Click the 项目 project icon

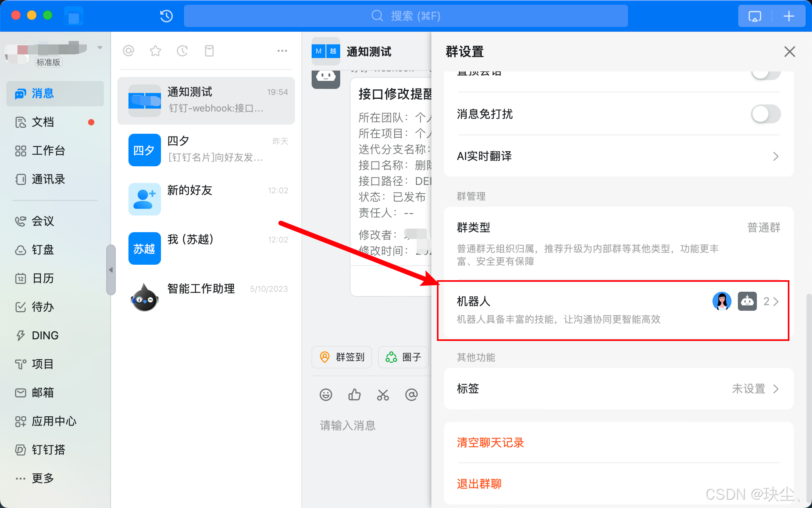[x=21, y=364]
